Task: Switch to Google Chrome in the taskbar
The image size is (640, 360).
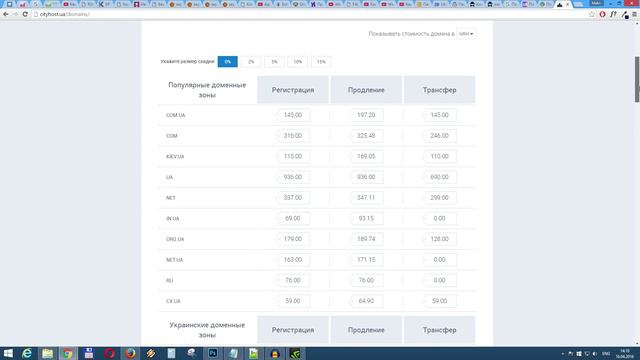Action: 68,353
